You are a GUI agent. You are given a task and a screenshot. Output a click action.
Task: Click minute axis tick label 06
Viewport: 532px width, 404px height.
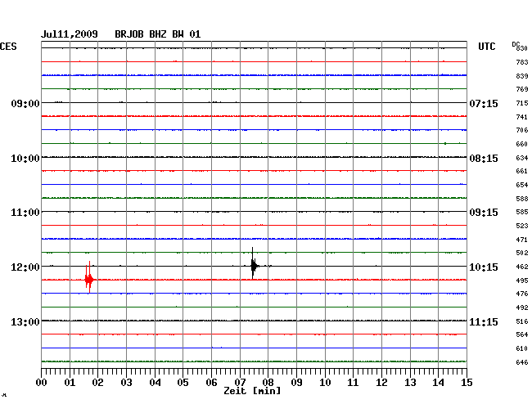click(x=211, y=383)
